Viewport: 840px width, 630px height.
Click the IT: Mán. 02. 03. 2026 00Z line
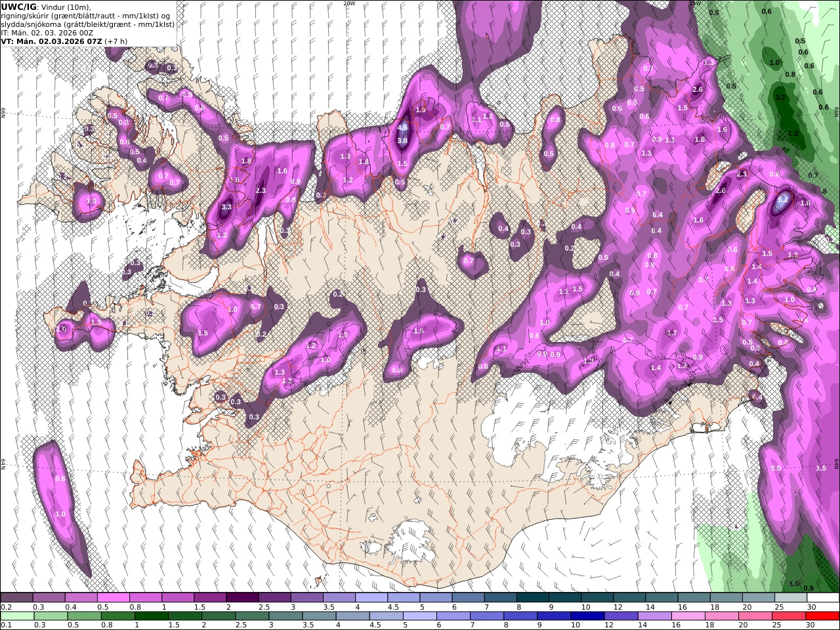[x=49, y=32]
